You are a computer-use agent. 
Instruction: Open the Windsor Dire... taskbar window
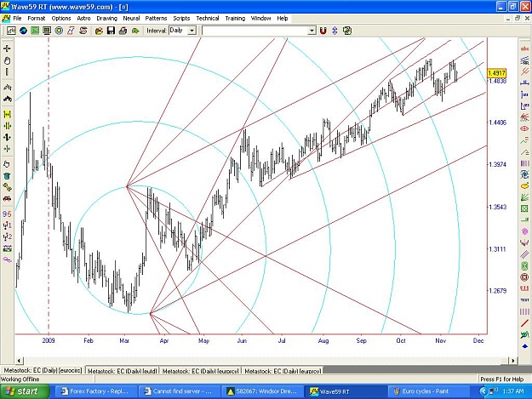click(262, 391)
